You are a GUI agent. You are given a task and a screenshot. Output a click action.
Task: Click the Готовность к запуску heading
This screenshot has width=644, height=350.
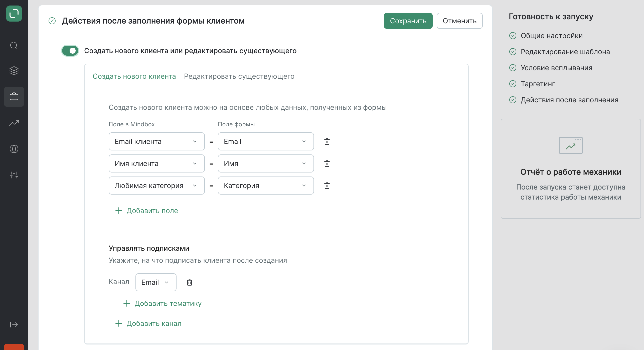pyautogui.click(x=551, y=17)
